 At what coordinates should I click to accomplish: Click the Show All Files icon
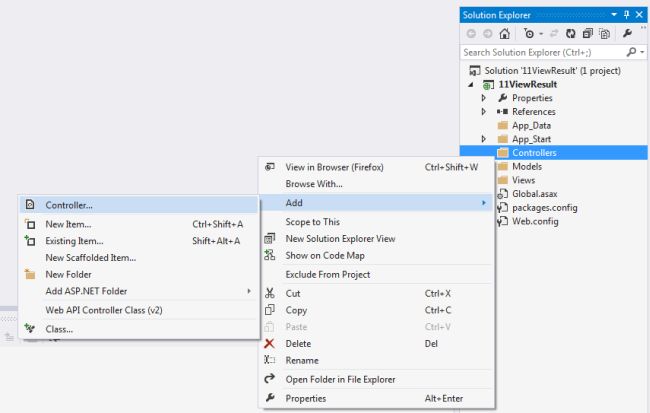click(x=604, y=34)
